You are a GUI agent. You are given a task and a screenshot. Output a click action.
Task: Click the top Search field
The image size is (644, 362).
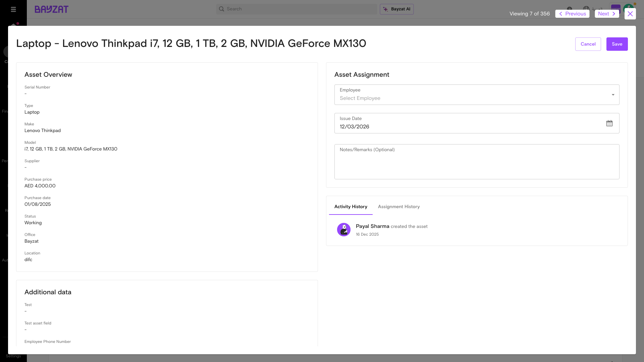[x=297, y=9]
